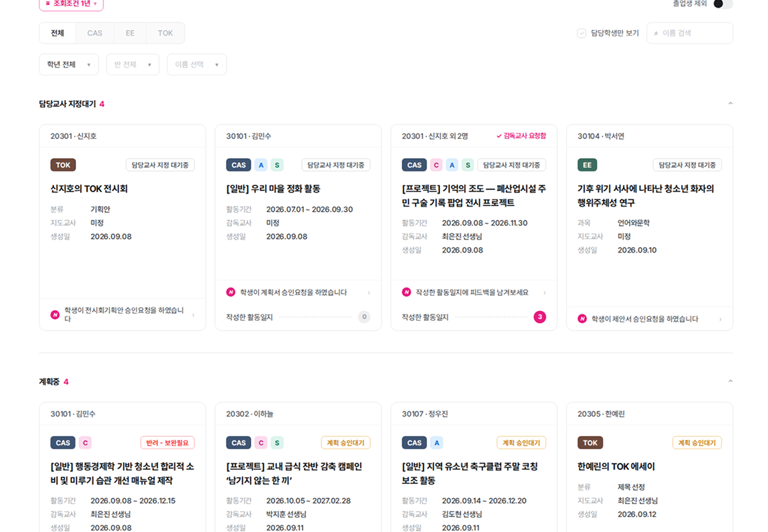Click 계획 승인대기 status on 이하늘 card
The height and width of the screenshot is (532, 768).
(346, 443)
